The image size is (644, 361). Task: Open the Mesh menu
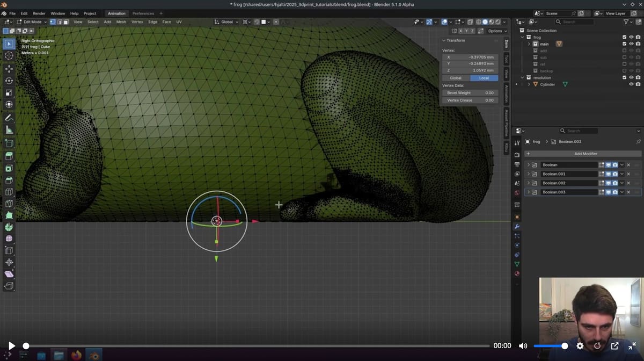click(x=121, y=22)
